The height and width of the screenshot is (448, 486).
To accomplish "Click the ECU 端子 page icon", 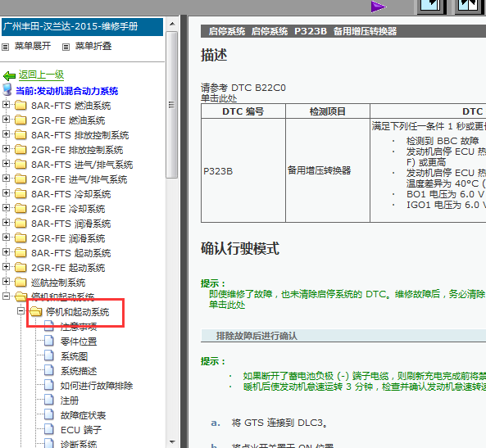I will 49,429.
